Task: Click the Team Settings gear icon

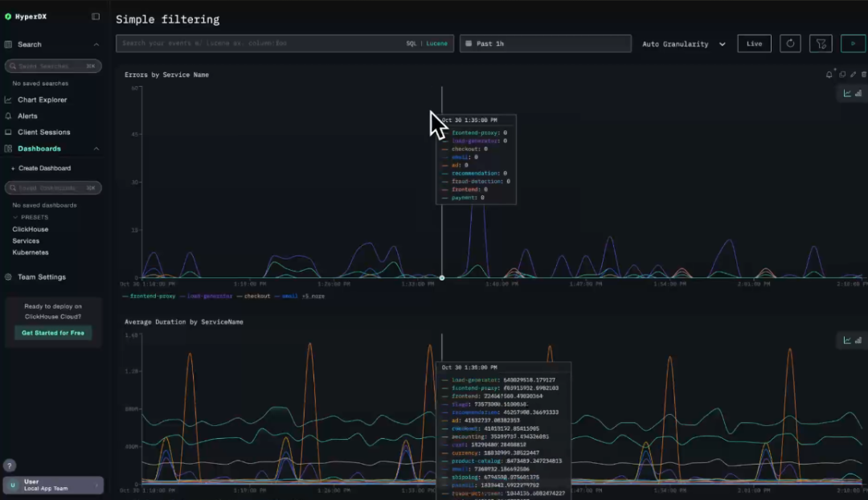Action: (8, 277)
